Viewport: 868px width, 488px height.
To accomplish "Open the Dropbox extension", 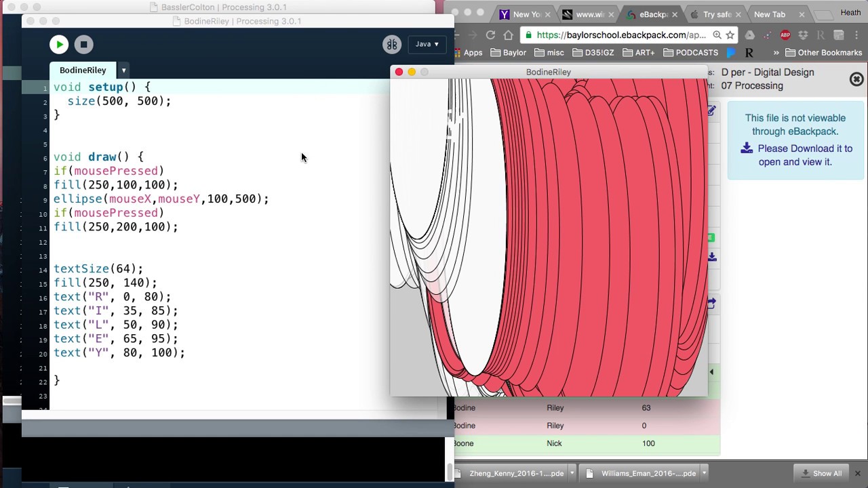I will pos(803,35).
